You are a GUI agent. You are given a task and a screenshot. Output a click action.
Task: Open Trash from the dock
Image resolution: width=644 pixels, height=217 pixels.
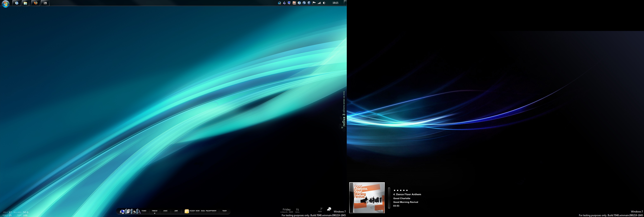224,211
